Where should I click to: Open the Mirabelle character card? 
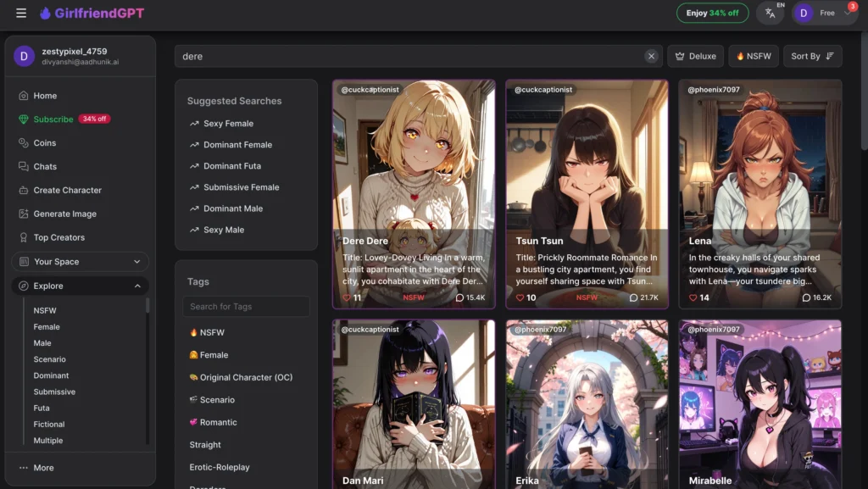tap(760, 404)
